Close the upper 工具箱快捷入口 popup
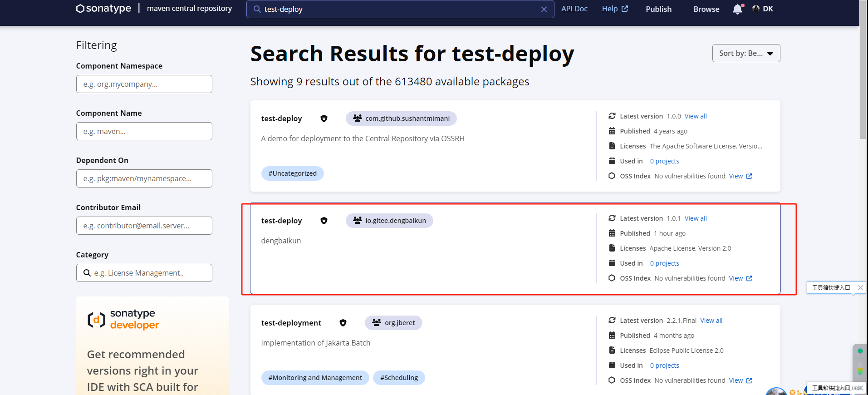 (x=860, y=287)
